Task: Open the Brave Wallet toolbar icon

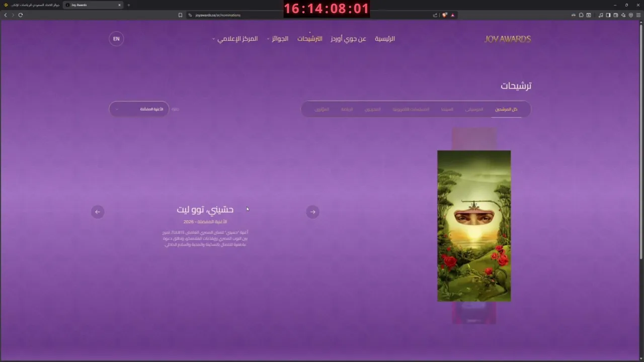Action: click(x=616, y=15)
